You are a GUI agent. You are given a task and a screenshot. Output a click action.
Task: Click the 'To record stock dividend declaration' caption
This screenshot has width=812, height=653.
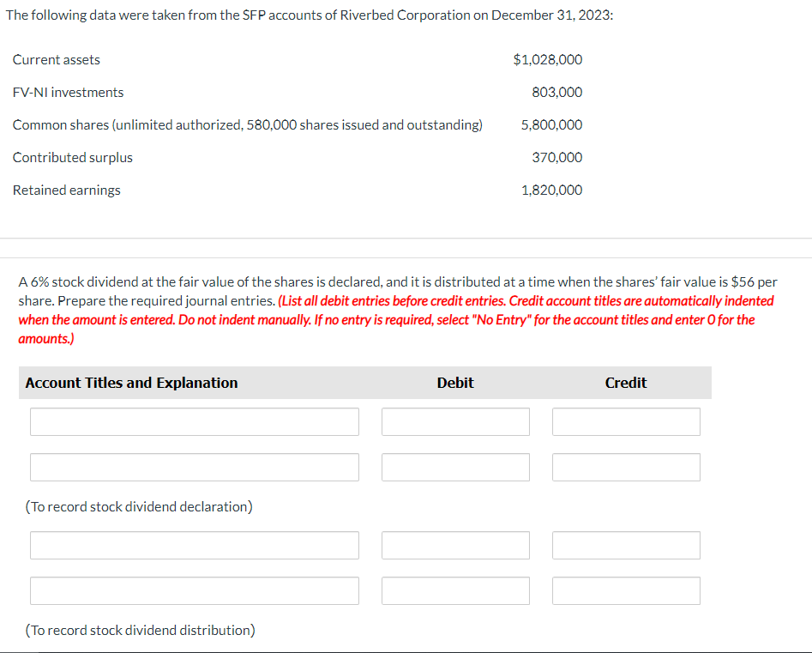[x=139, y=506]
